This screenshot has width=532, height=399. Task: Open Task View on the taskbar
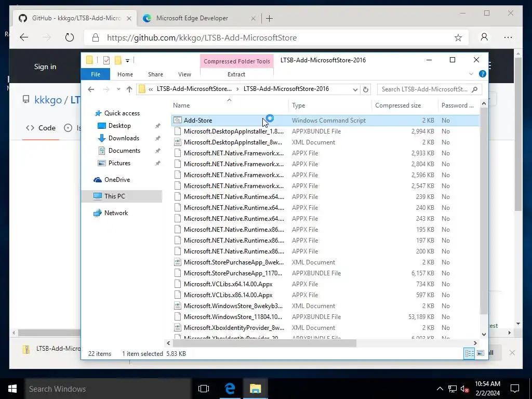[203, 389]
